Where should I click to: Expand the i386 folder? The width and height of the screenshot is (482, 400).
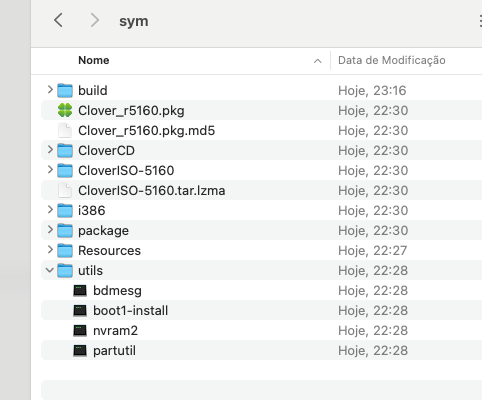pos(50,210)
